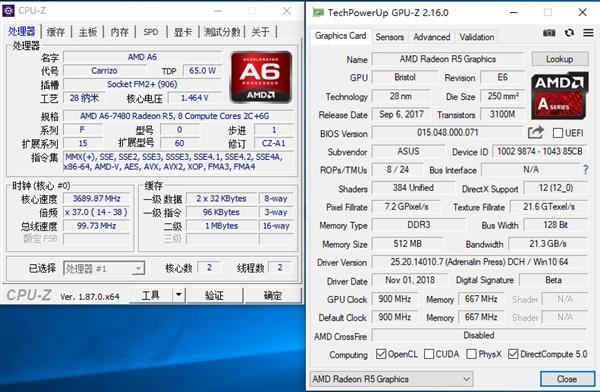Switch to the SPD tab in CPU-Z
Image resolution: width=600 pixels, height=392 pixels.
pos(151,32)
